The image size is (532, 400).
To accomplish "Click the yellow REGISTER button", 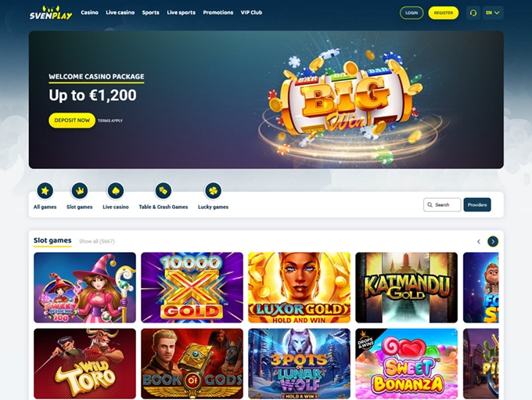I will [x=443, y=13].
